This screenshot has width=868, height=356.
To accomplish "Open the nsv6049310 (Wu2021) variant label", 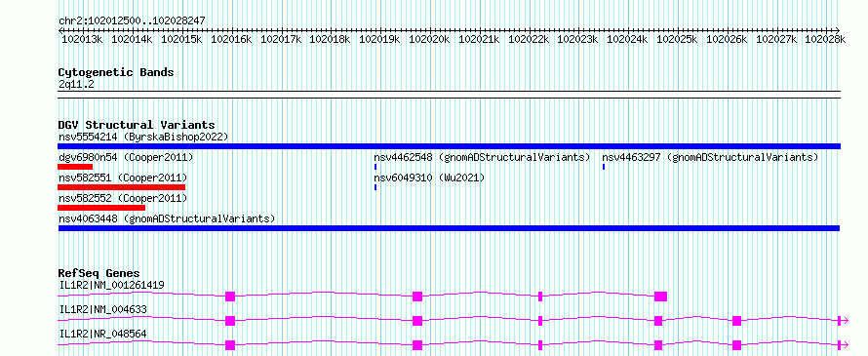I will (x=429, y=178).
